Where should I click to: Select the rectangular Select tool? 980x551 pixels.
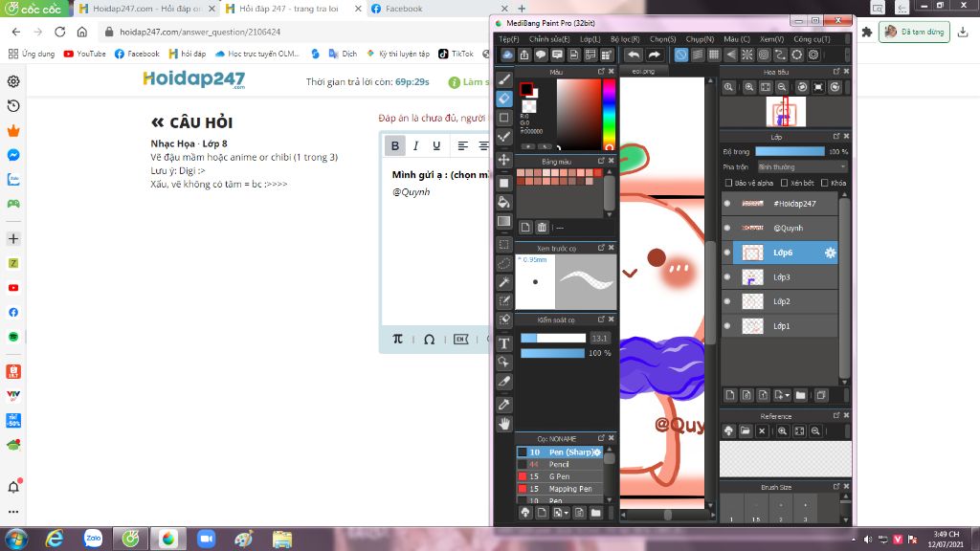504,244
